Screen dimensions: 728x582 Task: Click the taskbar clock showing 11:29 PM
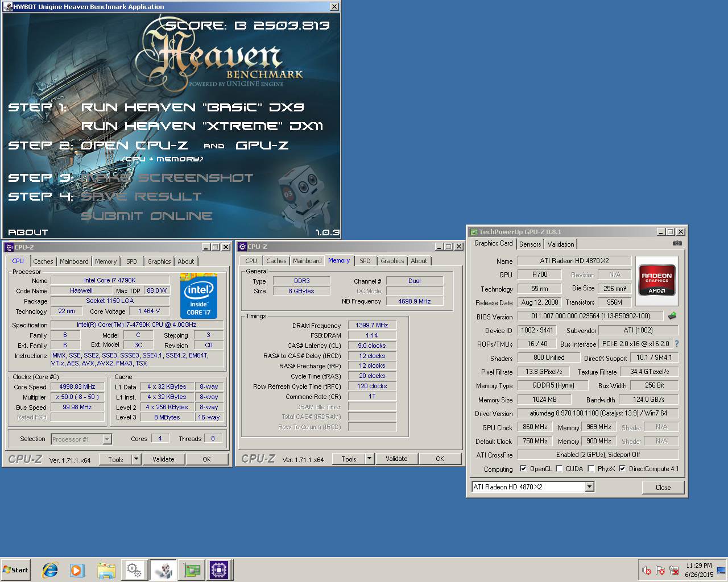(x=699, y=570)
